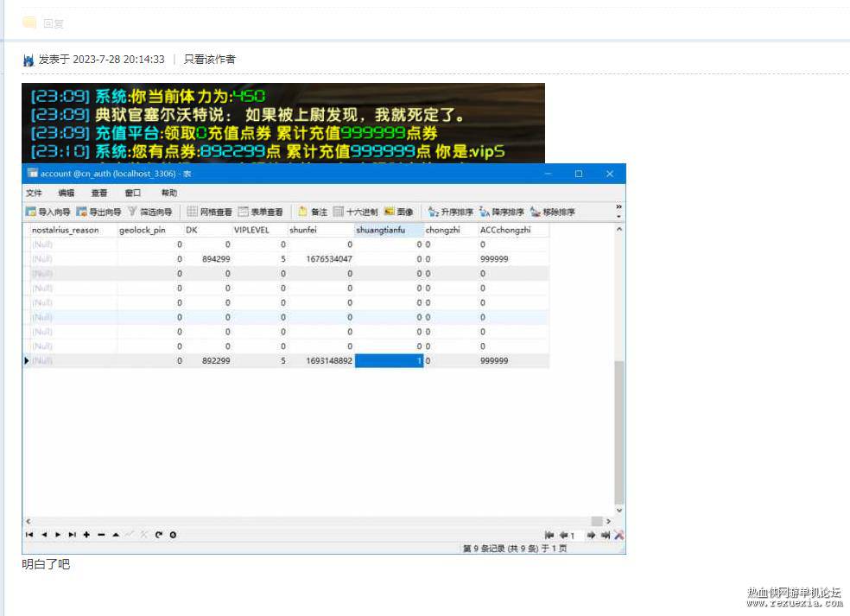This screenshot has width=850, height=616.
Task: Open the Filter Wizard (筛选向导)
Action: 150,212
